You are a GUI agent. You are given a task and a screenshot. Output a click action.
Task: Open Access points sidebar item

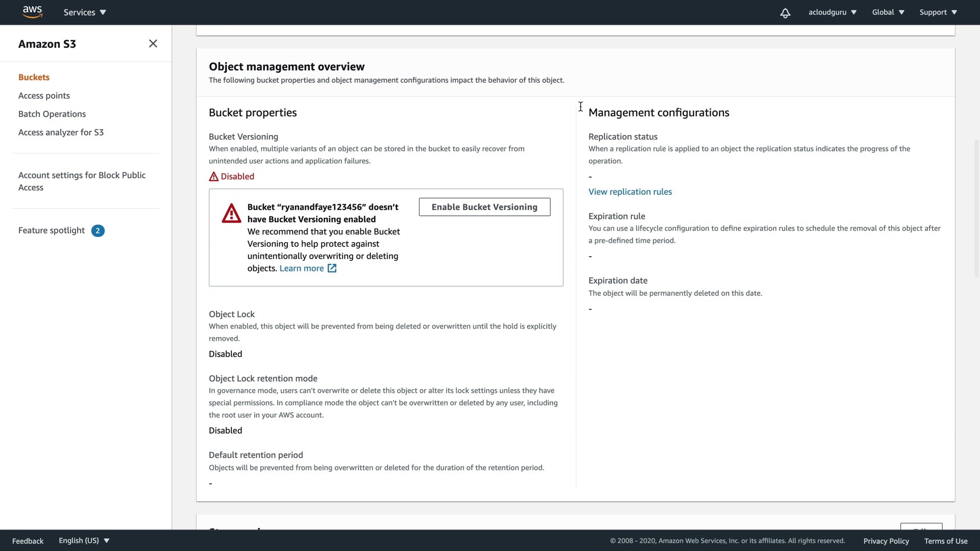coord(44,95)
